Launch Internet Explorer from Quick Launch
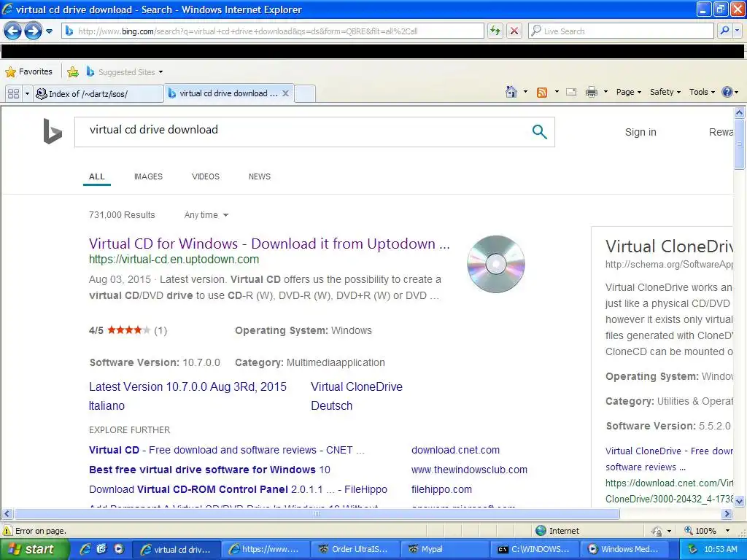Viewport: 747px width, 560px height. [85, 549]
